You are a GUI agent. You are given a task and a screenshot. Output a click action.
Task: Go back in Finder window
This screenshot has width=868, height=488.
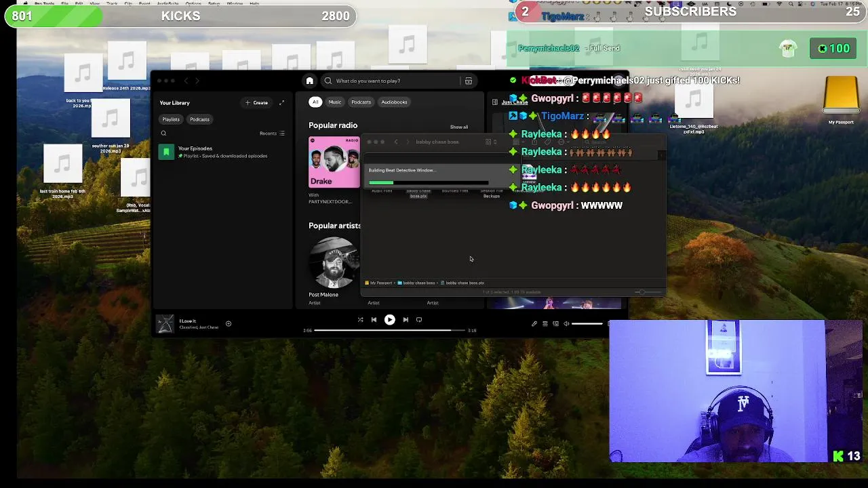coord(396,142)
